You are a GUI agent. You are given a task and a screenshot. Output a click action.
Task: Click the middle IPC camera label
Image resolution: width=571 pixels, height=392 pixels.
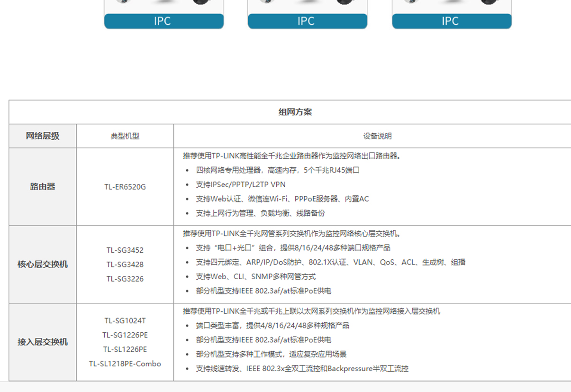307,21
